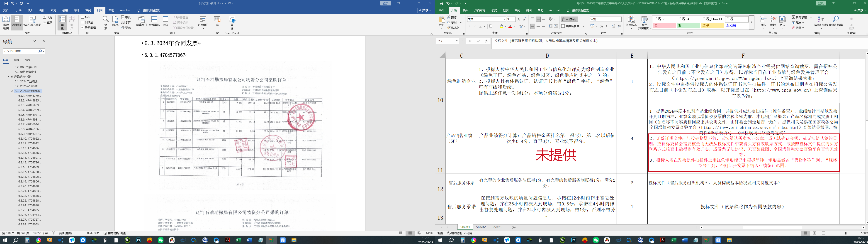Close the Word navigation pane
This screenshot has height=244, width=868.
pos(44,41)
